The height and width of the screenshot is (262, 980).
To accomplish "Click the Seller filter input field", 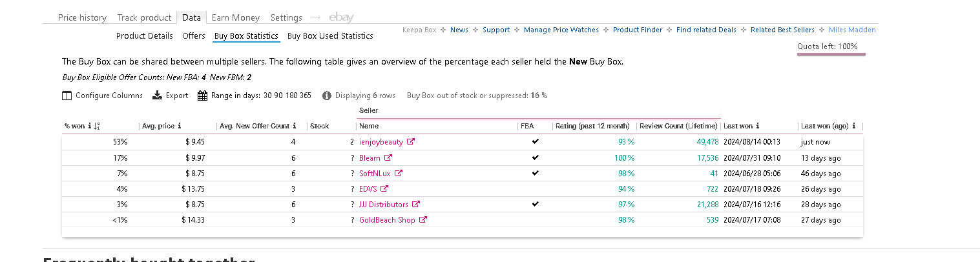I will [539, 111].
